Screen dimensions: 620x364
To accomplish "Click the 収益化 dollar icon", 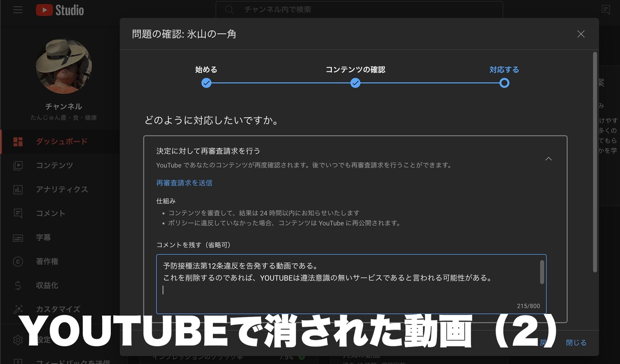I will click(x=18, y=286).
